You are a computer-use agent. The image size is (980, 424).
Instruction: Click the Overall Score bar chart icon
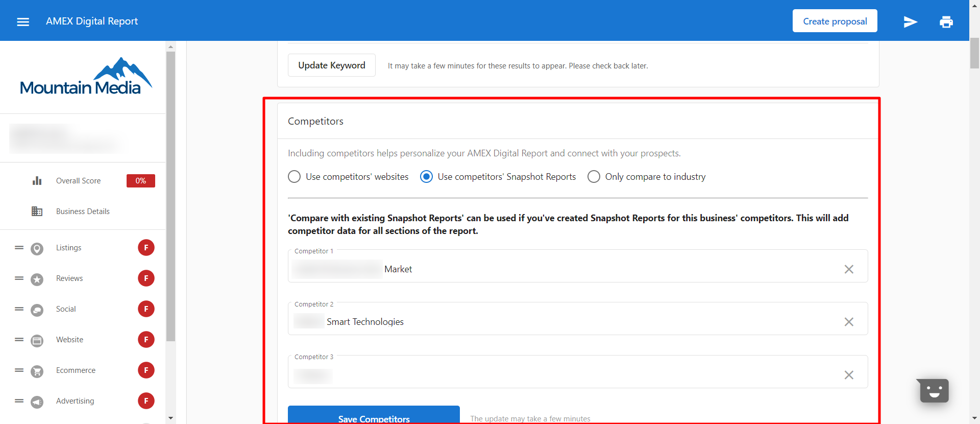point(37,181)
